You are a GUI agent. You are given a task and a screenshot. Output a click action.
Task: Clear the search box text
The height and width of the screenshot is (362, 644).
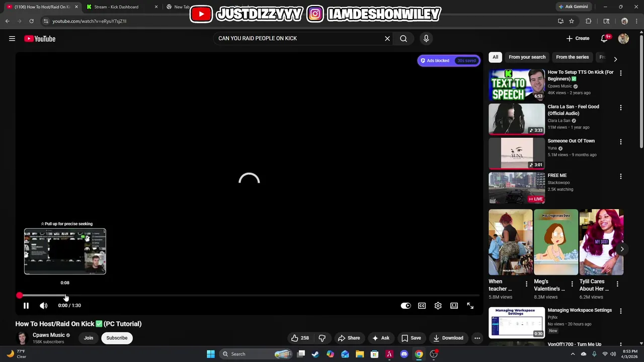coord(387,38)
